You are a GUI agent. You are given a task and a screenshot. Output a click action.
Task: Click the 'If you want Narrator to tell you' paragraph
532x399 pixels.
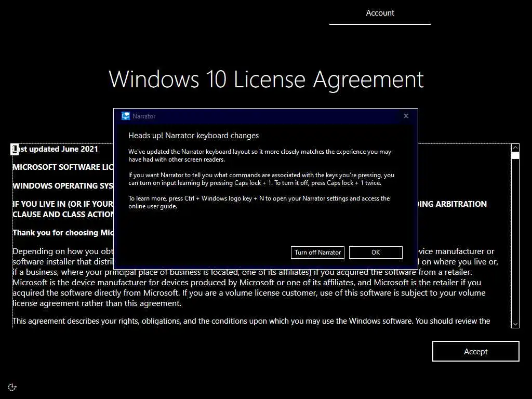point(261,179)
